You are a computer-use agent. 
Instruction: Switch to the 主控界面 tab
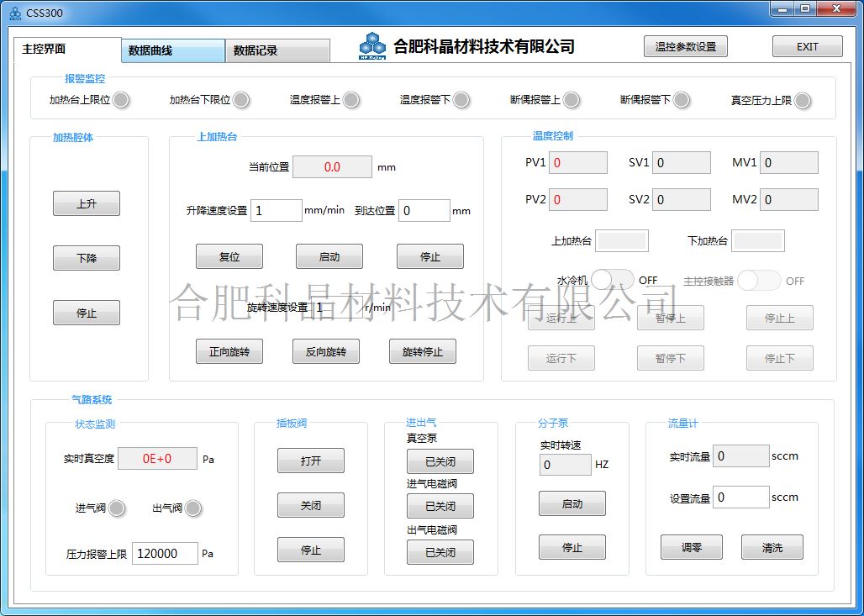(x=67, y=49)
